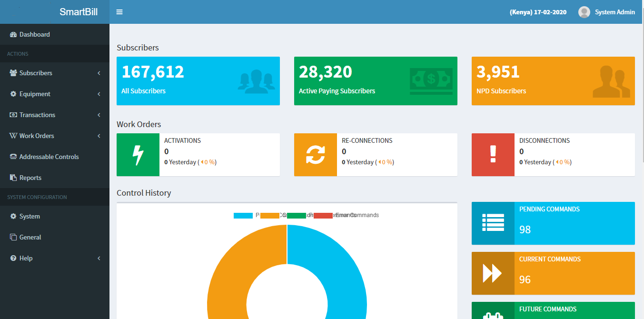Click the SmartBill logo link
The image size is (644, 319).
pyautogui.click(x=79, y=12)
